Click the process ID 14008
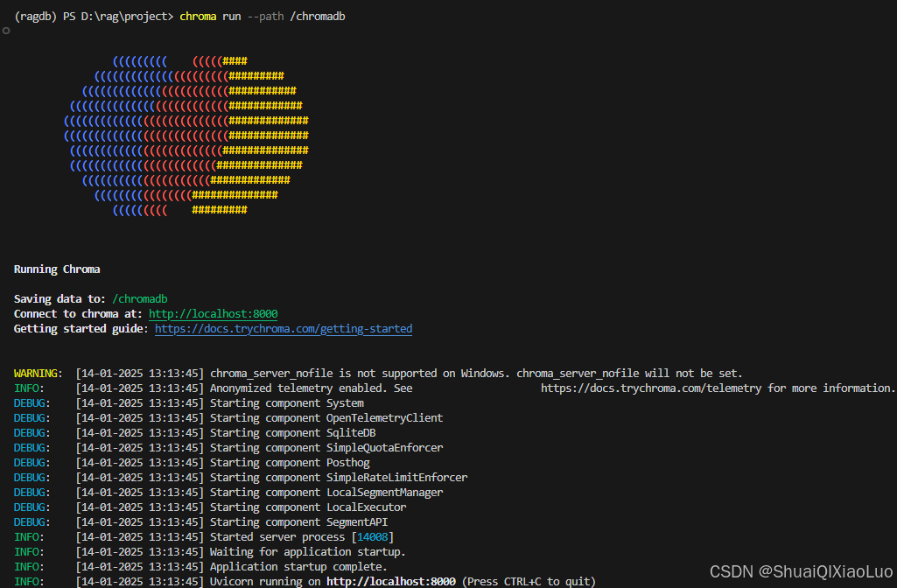 point(373,536)
